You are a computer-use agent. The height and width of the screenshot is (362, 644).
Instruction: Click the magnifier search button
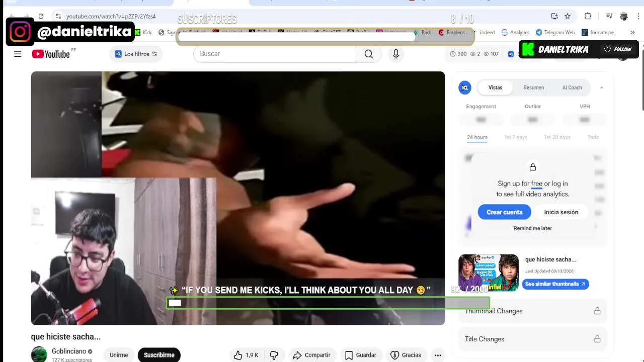[369, 54]
